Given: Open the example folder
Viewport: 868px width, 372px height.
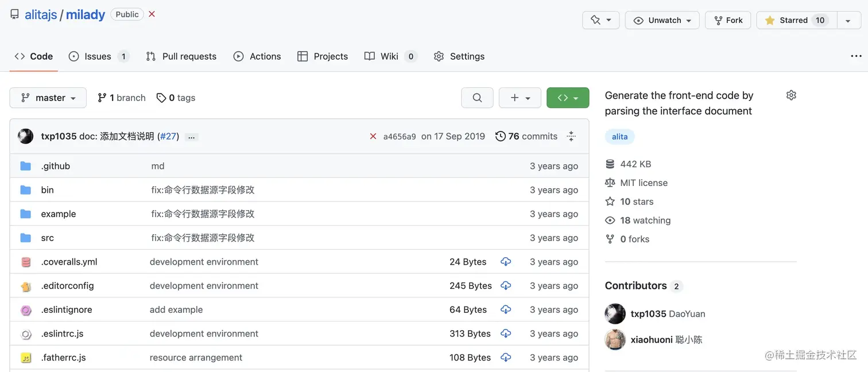Looking at the screenshot, I should 59,214.
